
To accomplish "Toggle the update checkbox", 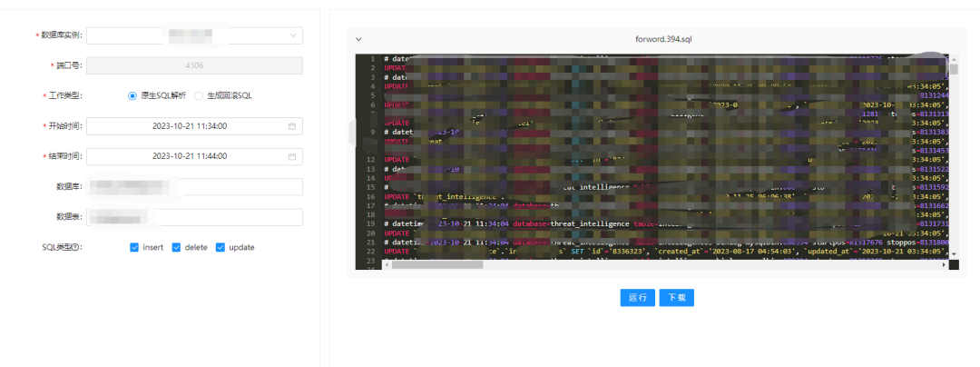I will [220, 248].
